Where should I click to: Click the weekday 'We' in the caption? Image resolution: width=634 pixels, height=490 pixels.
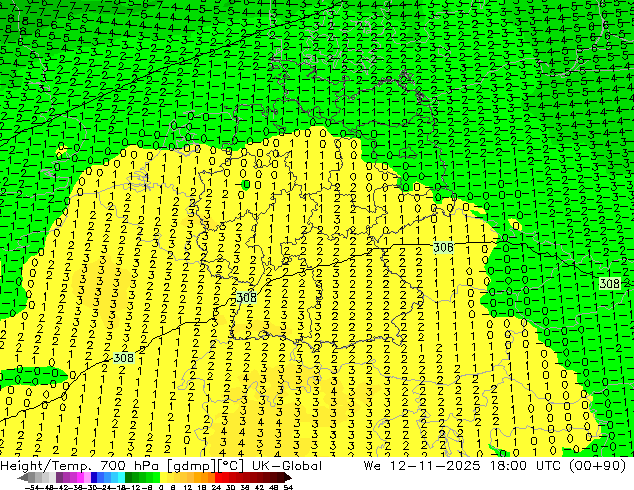point(372,466)
